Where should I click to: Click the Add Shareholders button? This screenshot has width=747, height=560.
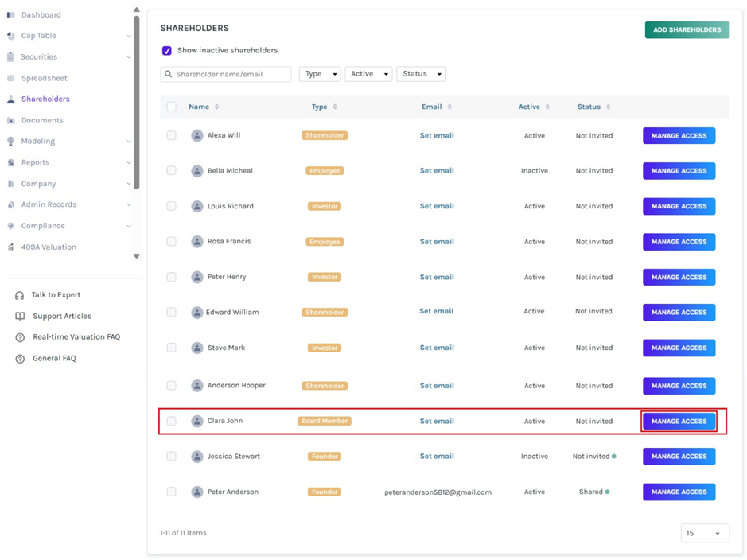point(687,29)
